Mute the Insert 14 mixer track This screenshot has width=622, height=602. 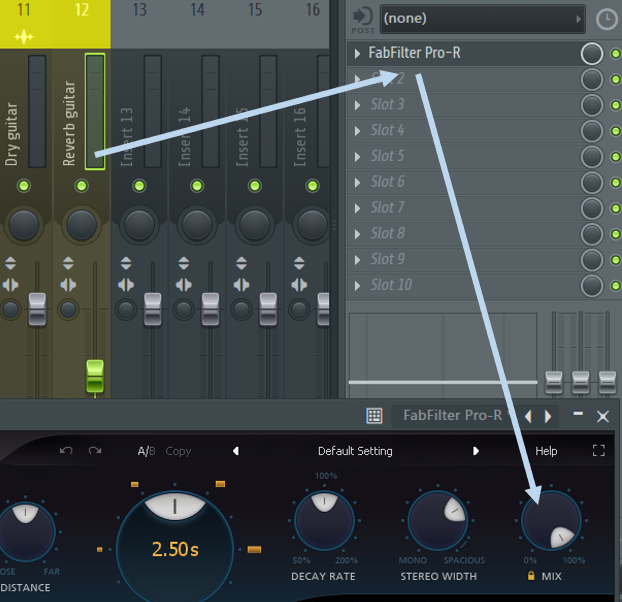point(197,186)
